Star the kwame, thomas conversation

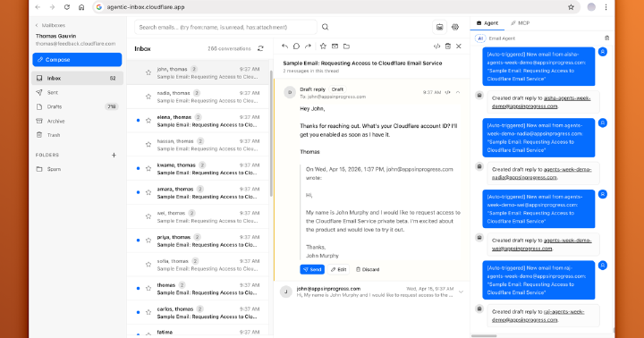(148, 168)
